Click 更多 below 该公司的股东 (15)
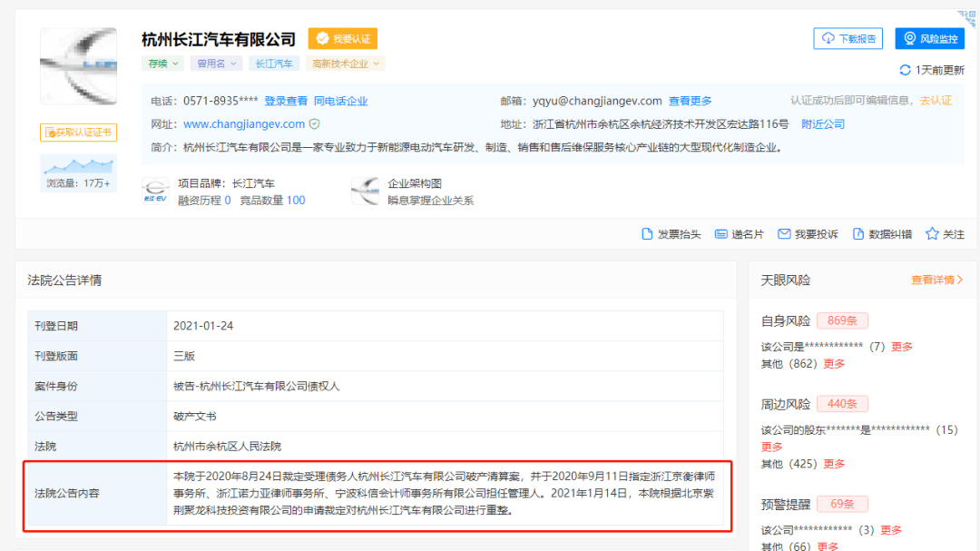Viewport: 980px width, 551px height. (771, 447)
